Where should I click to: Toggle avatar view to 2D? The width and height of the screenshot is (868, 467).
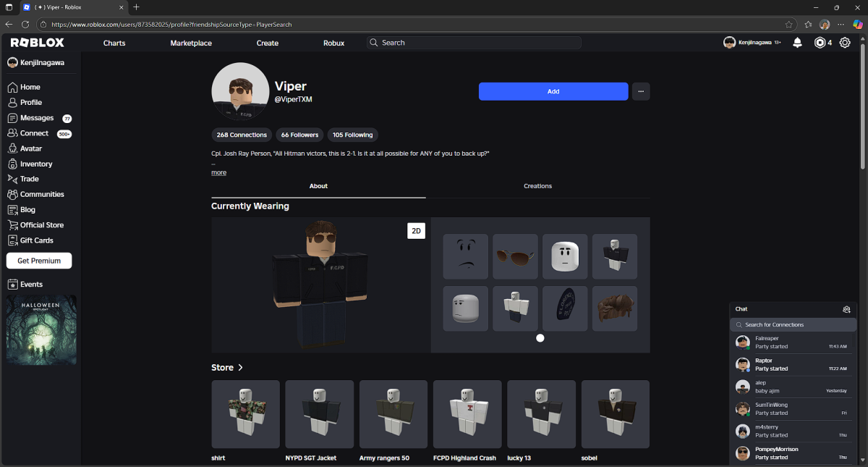pyautogui.click(x=416, y=232)
